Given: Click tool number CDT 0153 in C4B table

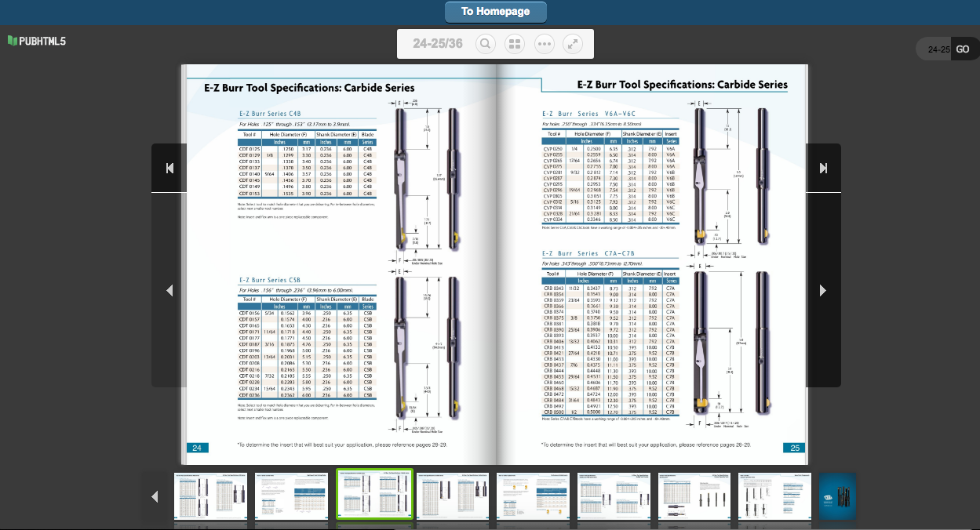Looking at the screenshot, I should 250,193.
